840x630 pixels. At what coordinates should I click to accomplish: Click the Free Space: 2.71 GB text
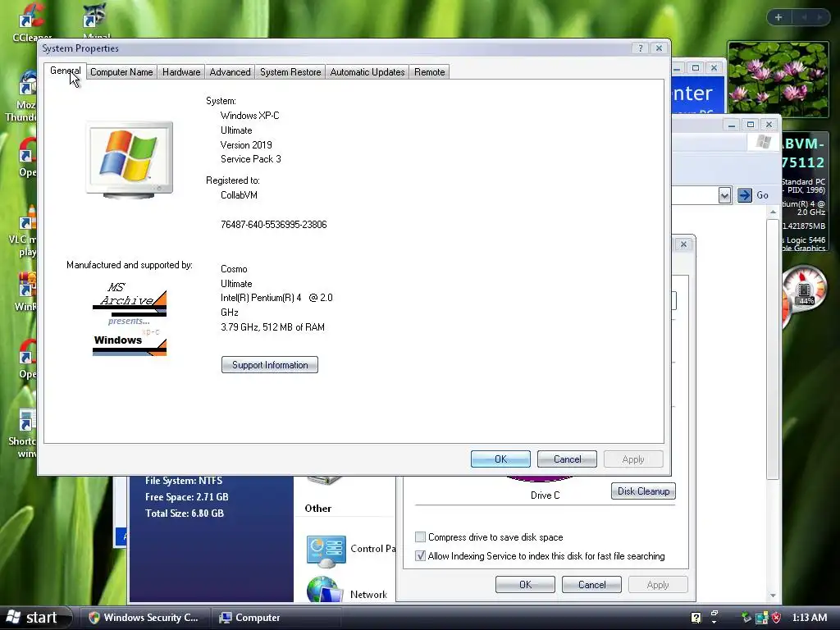point(186,497)
